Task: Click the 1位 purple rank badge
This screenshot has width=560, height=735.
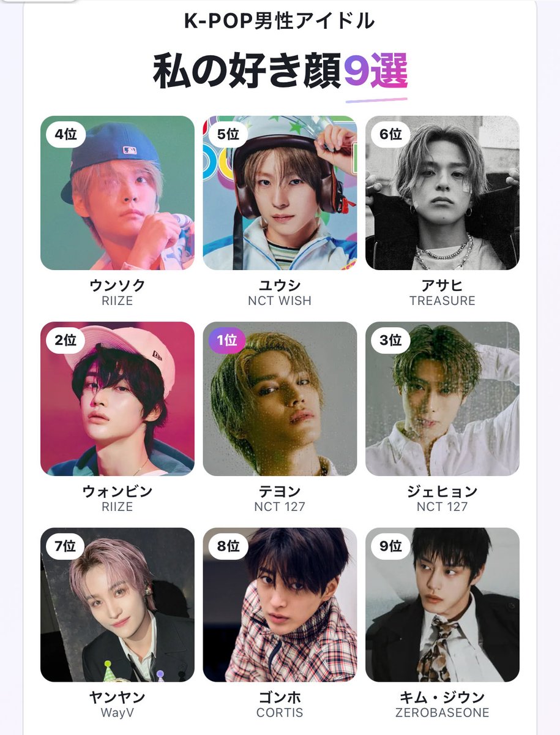Action: point(228,340)
